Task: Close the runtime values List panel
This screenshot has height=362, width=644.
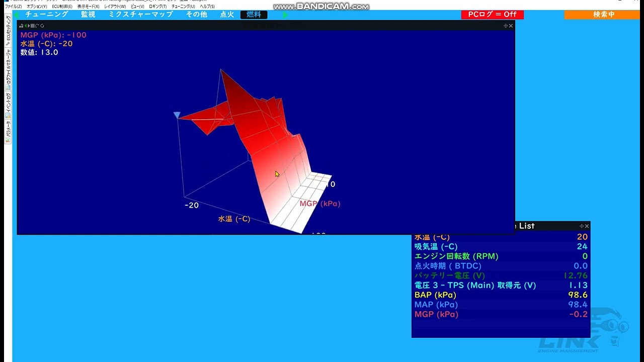Action: [x=587, y=226]
